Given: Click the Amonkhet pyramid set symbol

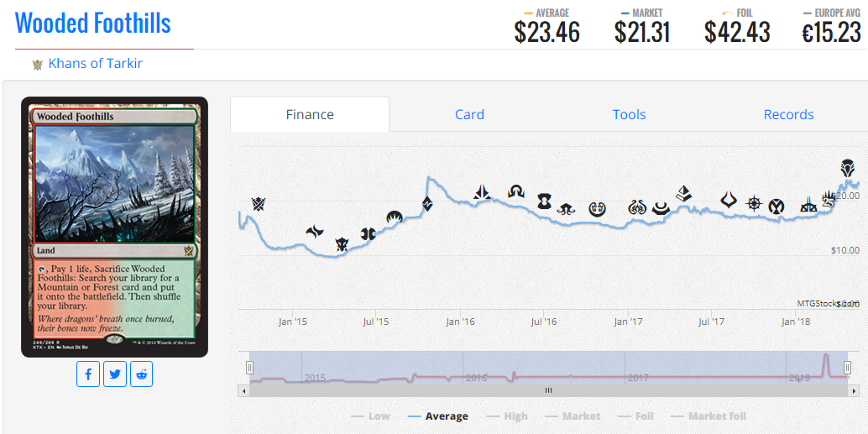Looking at the screenshot, I should [x=683, y=193].
